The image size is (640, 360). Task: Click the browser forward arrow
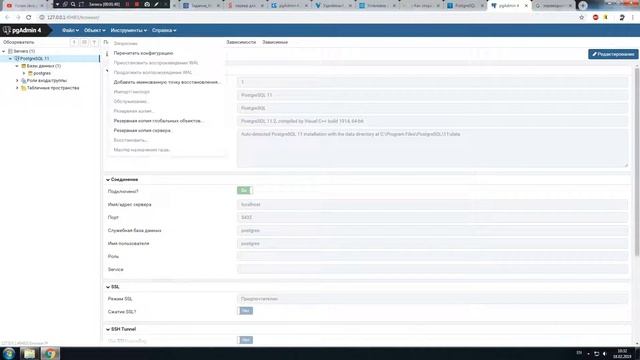click(18, 18)
